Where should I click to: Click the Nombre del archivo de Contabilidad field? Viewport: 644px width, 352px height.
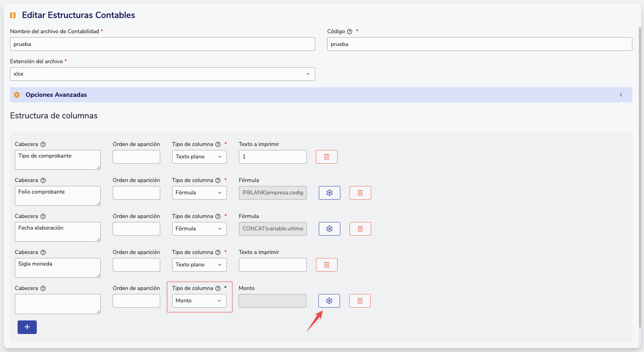pyautogui.click(x=162, y=44)
